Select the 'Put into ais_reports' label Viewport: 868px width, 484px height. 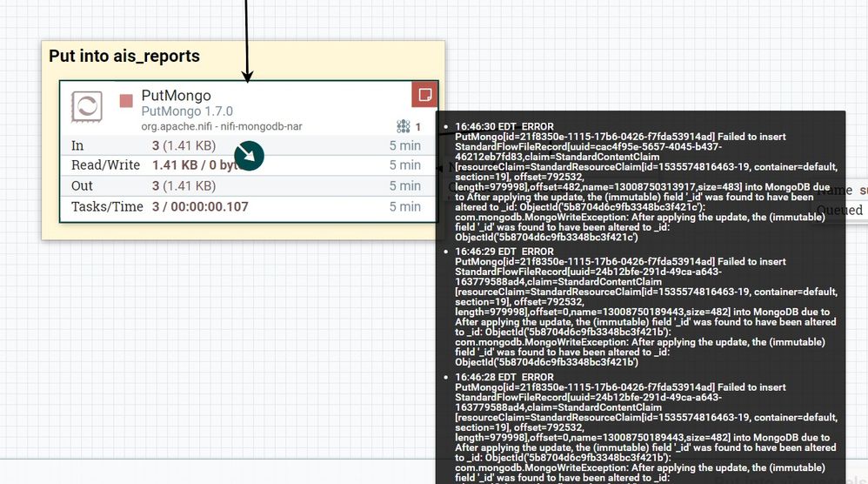click(x=124, y=56)
